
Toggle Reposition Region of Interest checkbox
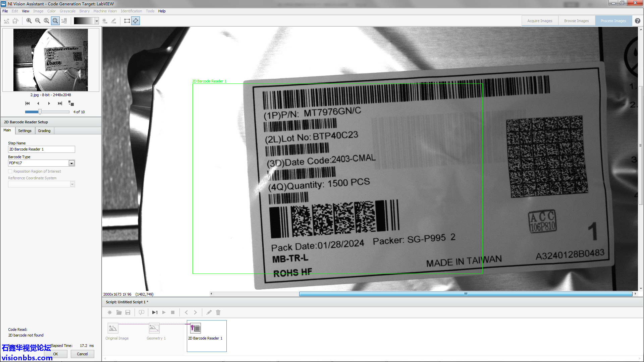click(10, 171)
